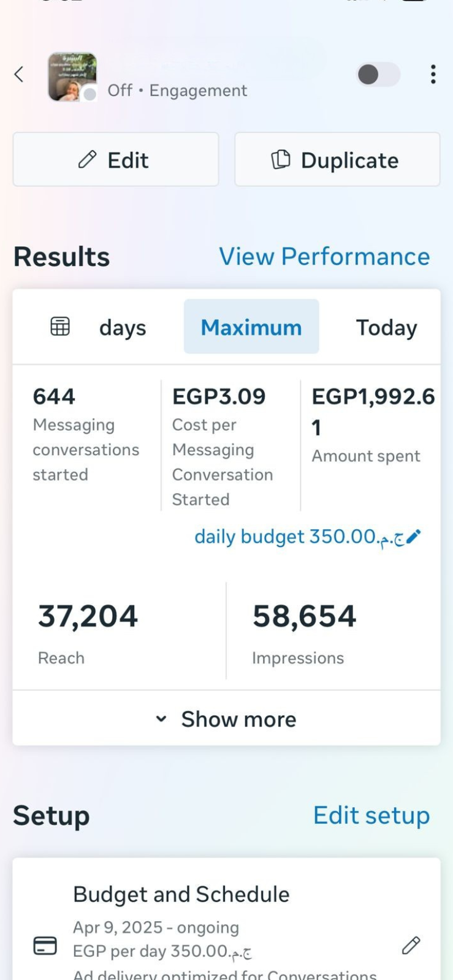Switch to the Today tab
Image resolution: width=453 pixels, height=980 pixels.
pos(386,327)
